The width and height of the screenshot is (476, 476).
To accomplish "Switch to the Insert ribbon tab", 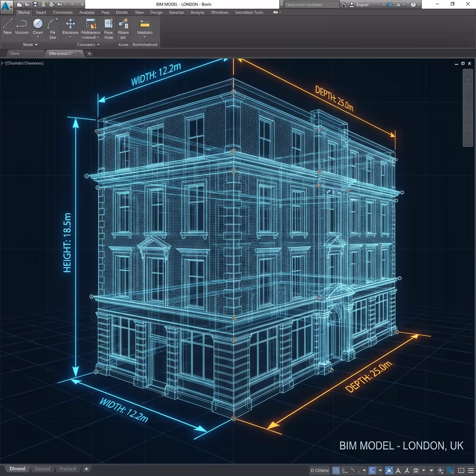I will coord(41,13).
